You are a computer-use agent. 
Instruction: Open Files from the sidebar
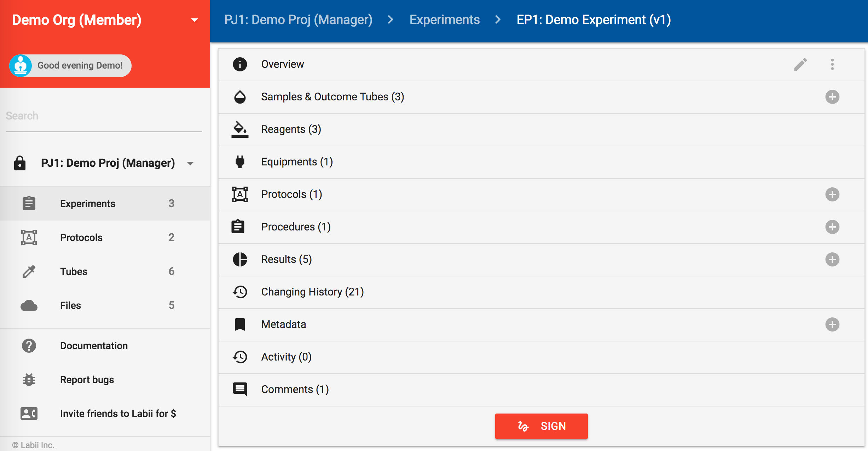point(70,305)
